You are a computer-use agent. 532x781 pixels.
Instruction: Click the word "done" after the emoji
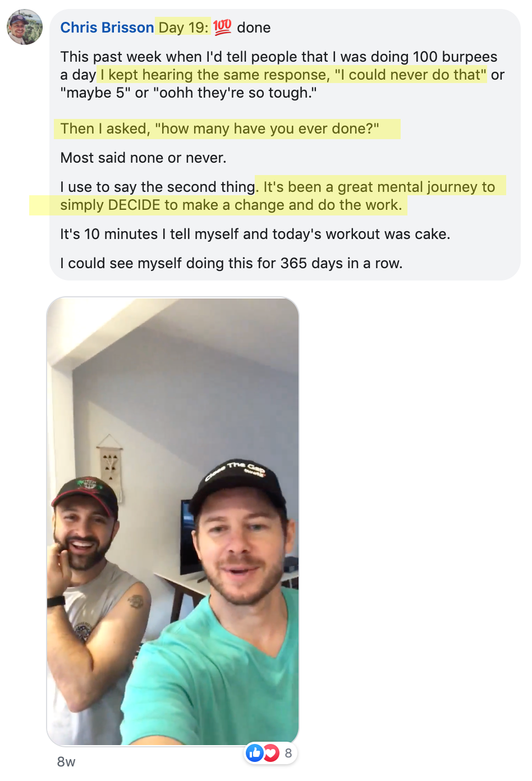point(254,27)
